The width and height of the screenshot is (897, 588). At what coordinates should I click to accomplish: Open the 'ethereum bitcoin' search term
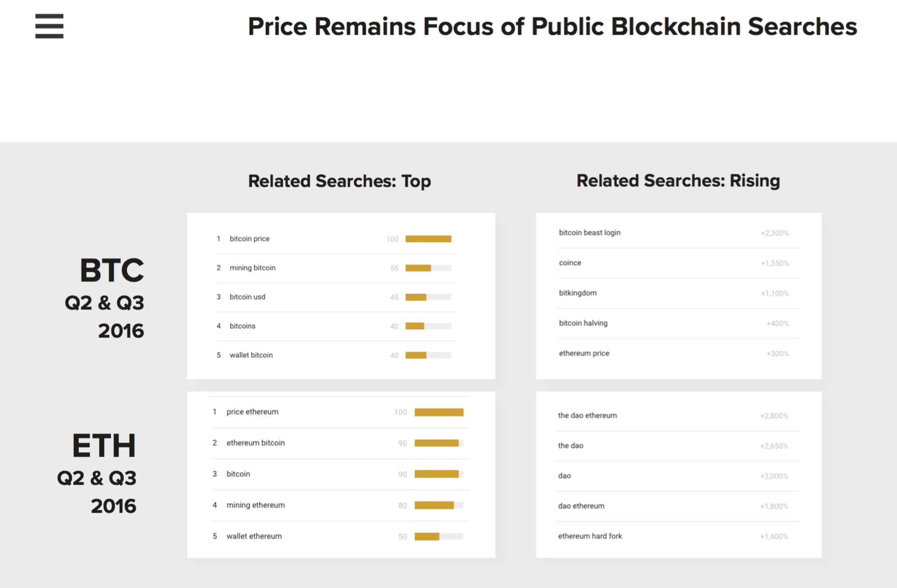pyautogui.click(x=255, y=443)
